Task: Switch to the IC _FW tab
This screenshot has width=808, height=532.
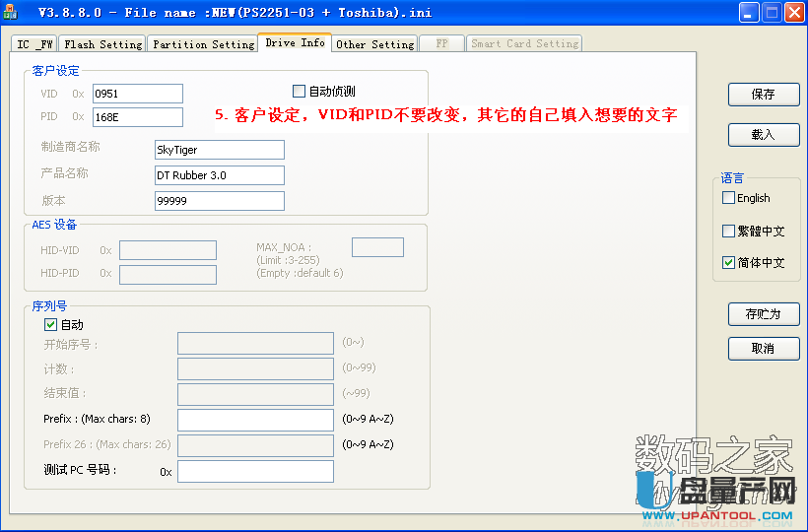Action: (35, 44)
